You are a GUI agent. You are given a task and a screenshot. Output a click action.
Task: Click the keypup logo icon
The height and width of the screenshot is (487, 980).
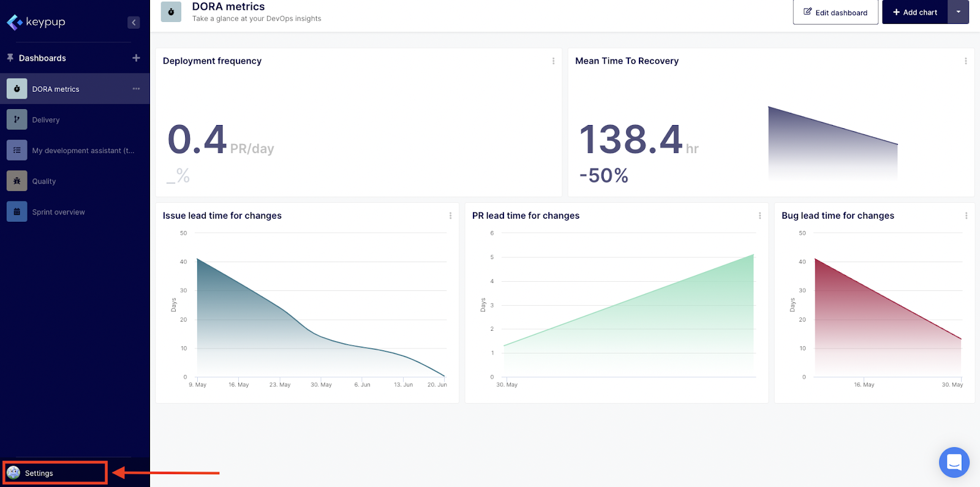[x=15, y=23]
